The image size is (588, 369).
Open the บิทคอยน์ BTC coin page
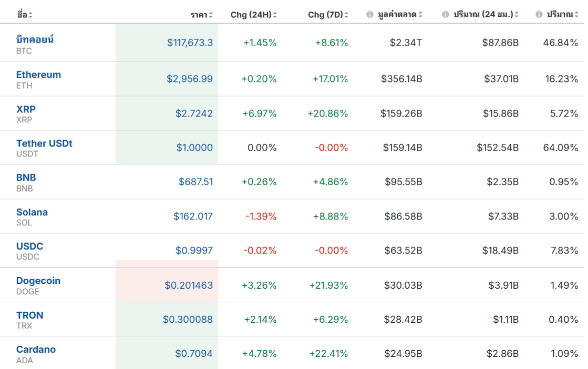click(35, 39)
